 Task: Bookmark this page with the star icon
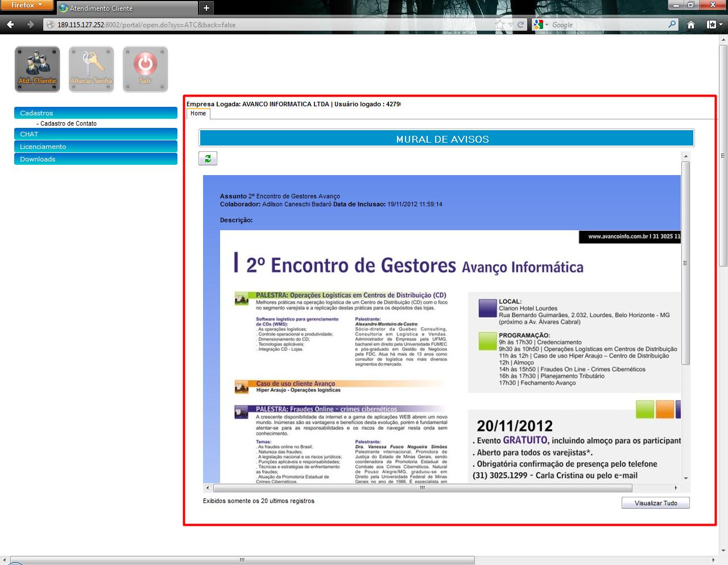[x=500, y=24]
